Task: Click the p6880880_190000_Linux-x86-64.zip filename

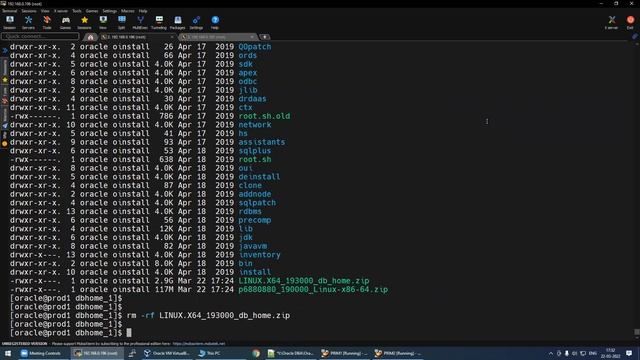Action: [x=313, y=289]
